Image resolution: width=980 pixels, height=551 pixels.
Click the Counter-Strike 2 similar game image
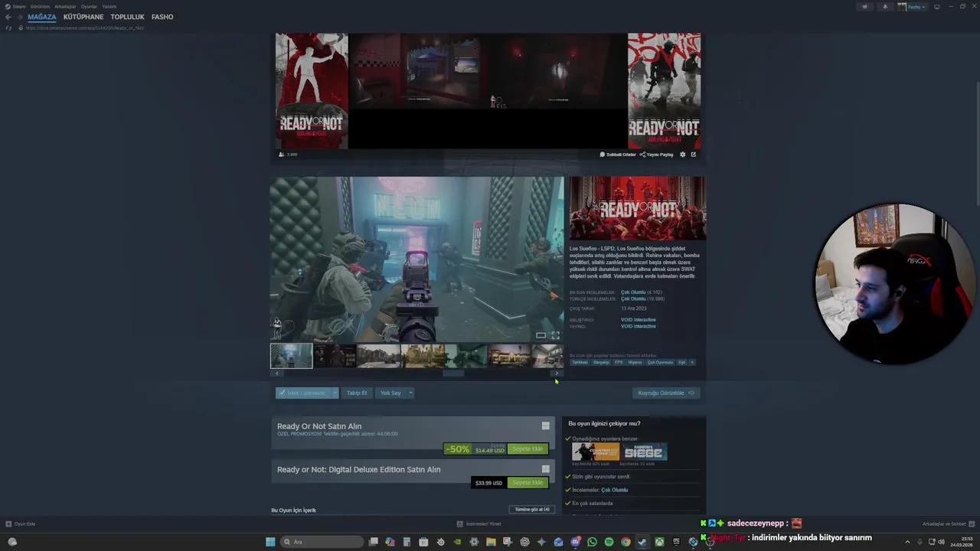(x=596, y=452)
